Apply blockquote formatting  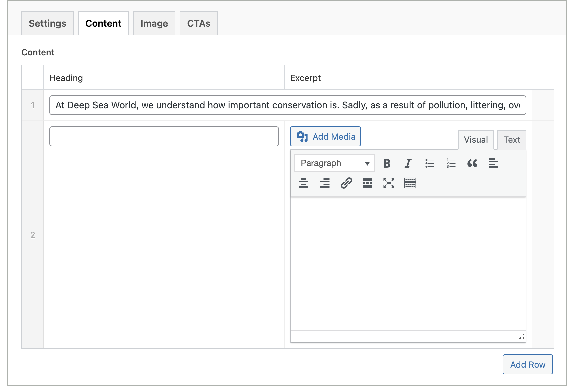point(472,163)
